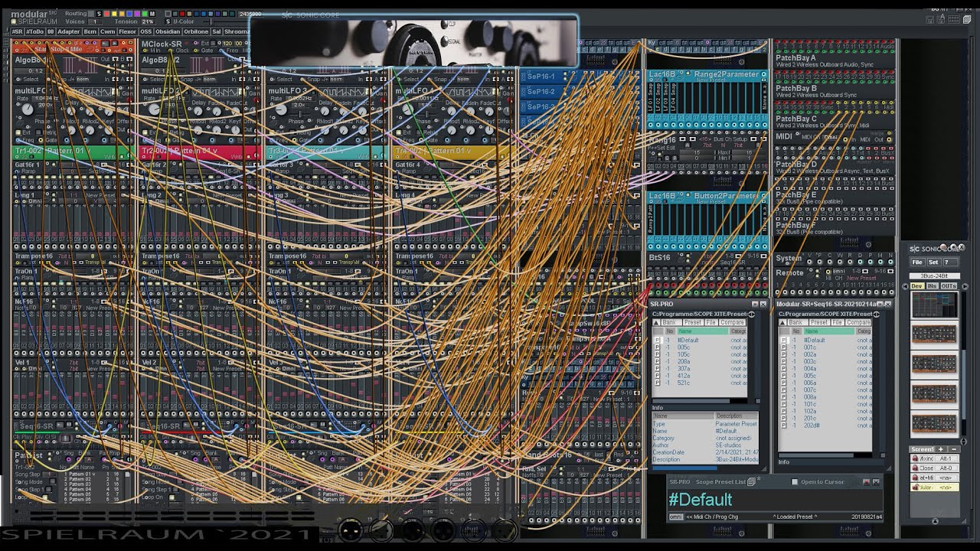
Task: Click the 120 tempo field on MClock-SR
Action: point(227,43)
